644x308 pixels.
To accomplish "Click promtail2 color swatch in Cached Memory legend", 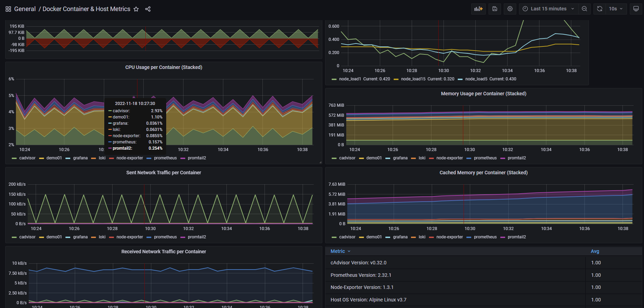I will tap(503, 237).
